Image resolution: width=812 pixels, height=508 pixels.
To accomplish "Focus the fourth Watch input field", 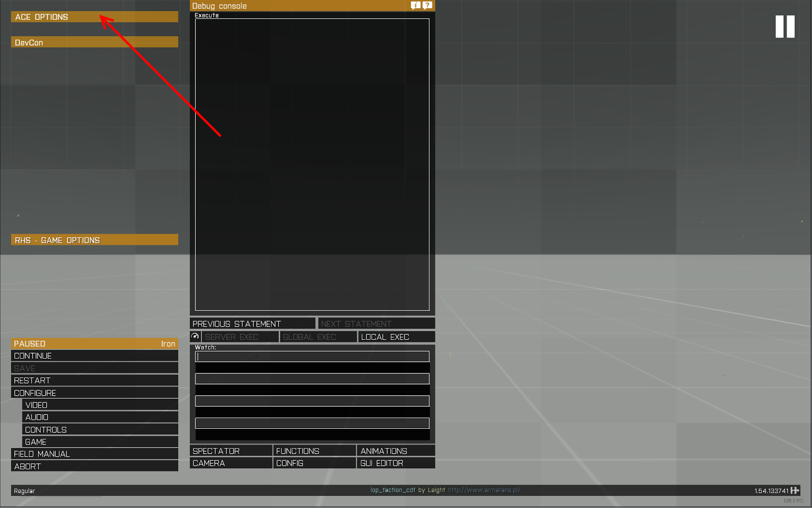I will 312,423.
